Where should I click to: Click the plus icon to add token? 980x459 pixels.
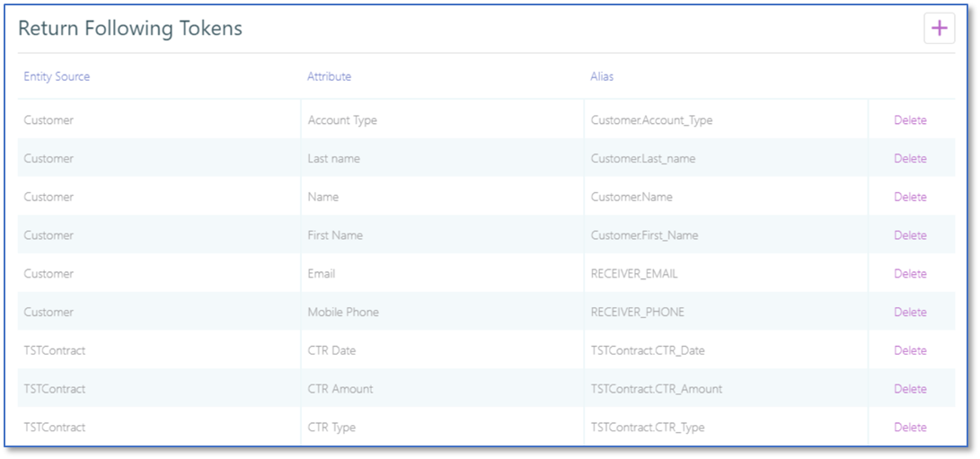(939, 29)
